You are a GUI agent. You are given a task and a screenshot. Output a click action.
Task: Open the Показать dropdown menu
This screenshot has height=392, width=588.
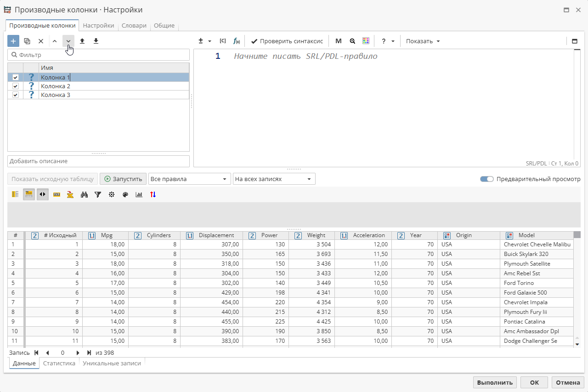(423, 41)
